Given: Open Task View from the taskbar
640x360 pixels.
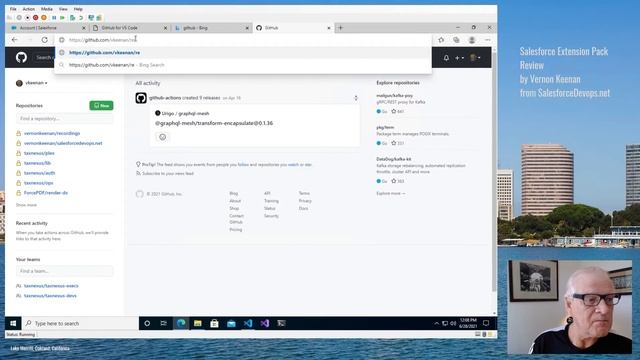Looking at the screenshot, I should (164, 323).
